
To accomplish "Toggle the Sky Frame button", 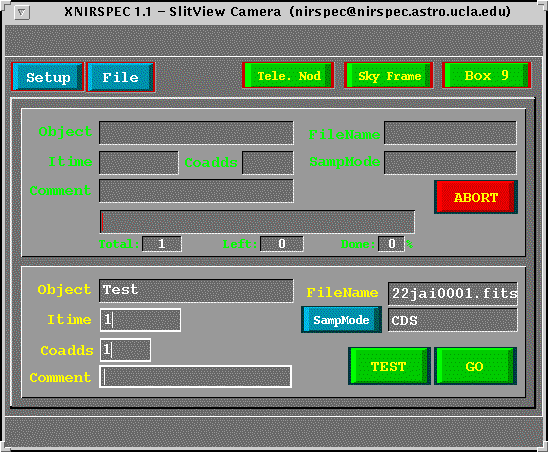I will [x=389, y=75].
